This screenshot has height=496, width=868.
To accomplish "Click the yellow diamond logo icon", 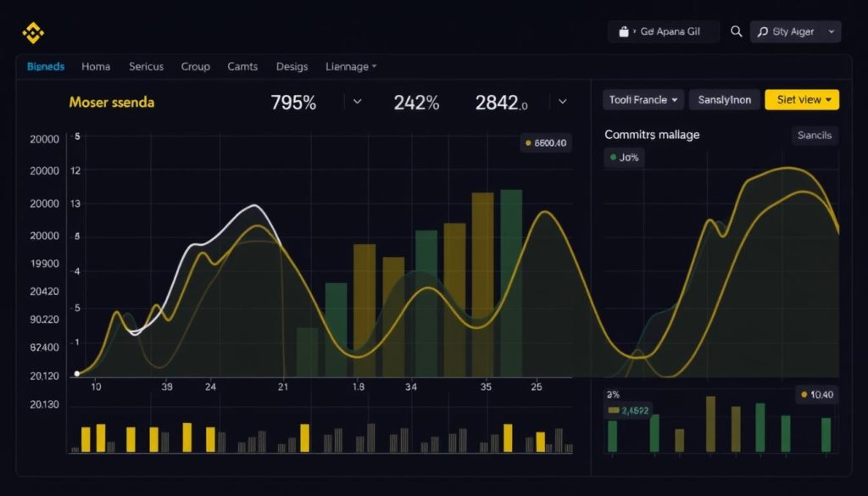I will (33, 33).
